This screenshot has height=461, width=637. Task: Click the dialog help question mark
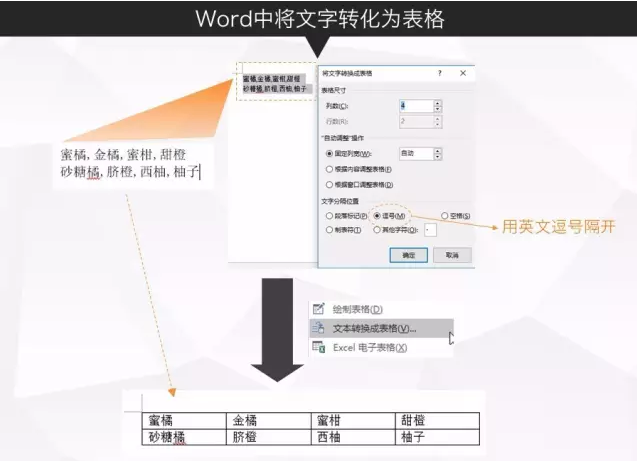[x=439, y=73]
